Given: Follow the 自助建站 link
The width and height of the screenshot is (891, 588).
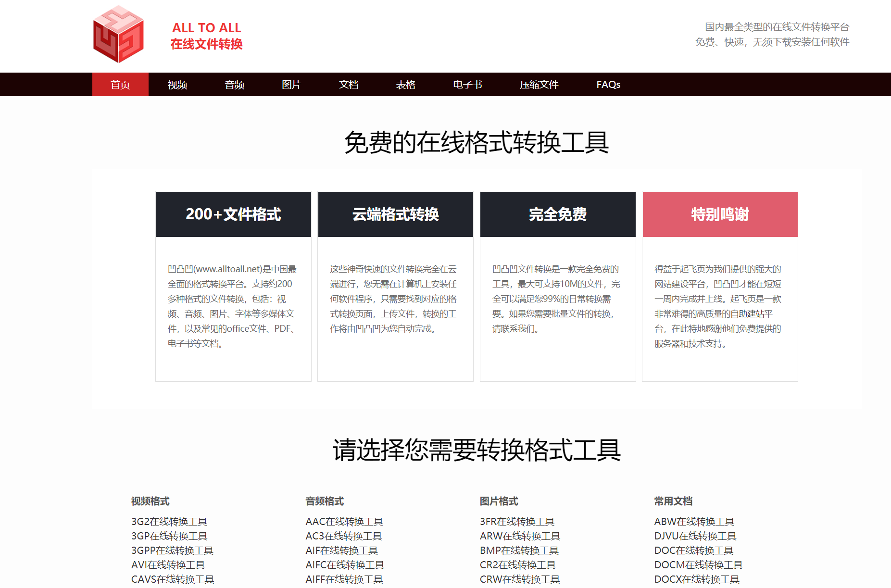Looking at the screenshot, I should (x=747, y=314).
